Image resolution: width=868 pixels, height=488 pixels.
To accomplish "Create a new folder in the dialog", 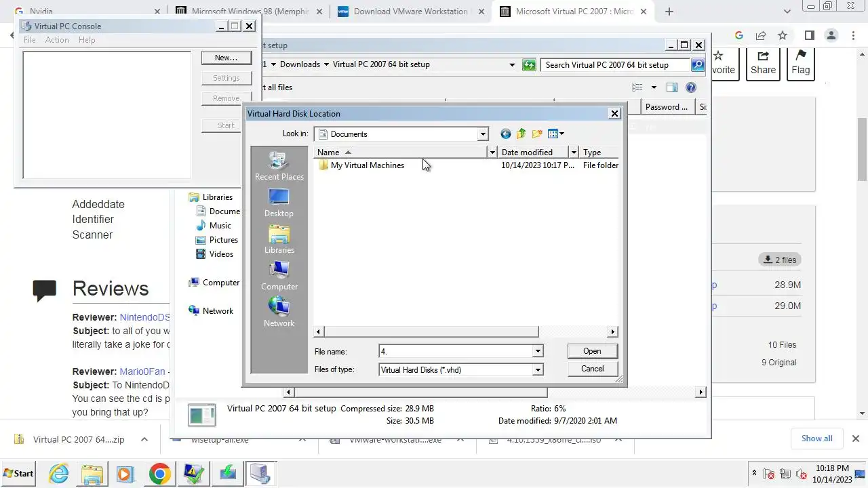I will coord(537,134).
